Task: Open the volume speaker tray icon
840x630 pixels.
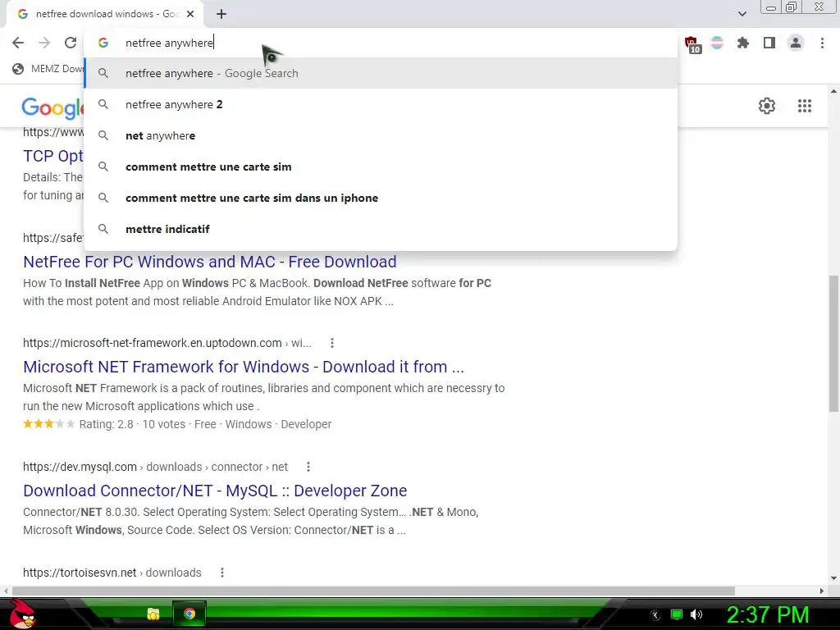Action: [696, 614]
